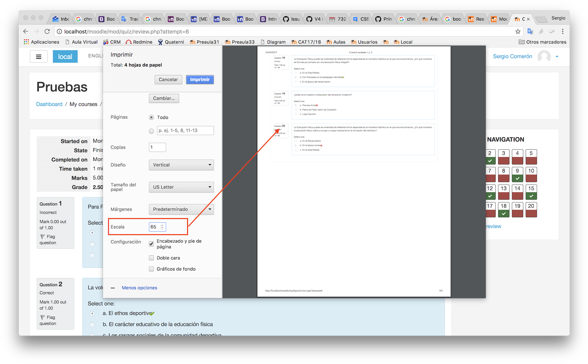
Task: Jump to question 15 in navigation
Action: point(531,192)
